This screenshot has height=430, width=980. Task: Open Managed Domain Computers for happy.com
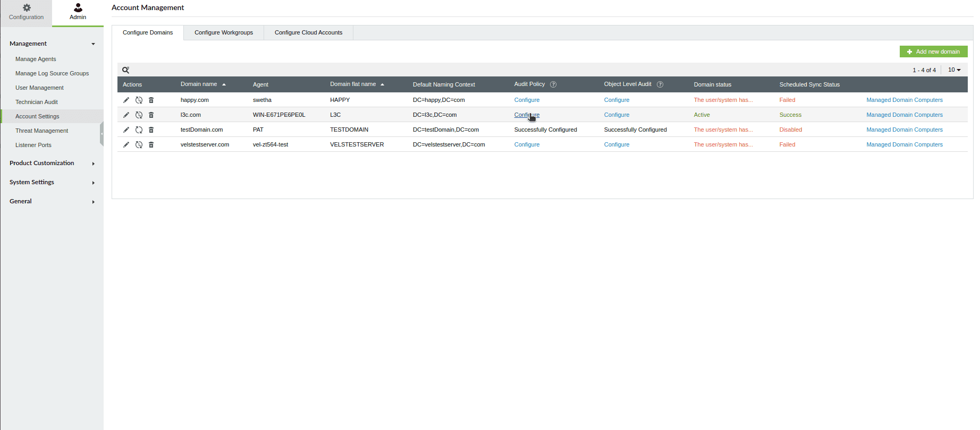point(905,100)
